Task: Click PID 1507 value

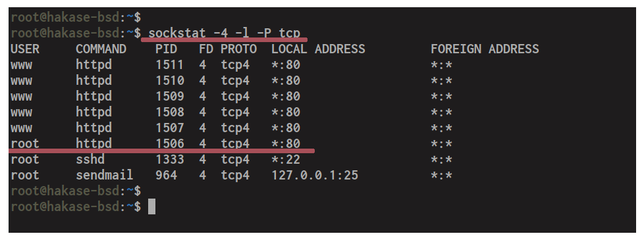Action: pyautogui.click(x=170, y=128)
